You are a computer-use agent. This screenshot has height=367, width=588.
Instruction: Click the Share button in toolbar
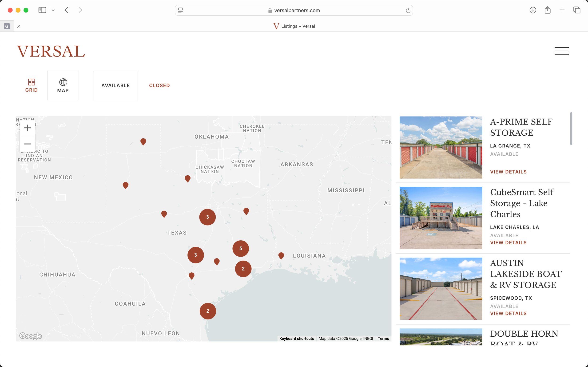tap(547, 10)
